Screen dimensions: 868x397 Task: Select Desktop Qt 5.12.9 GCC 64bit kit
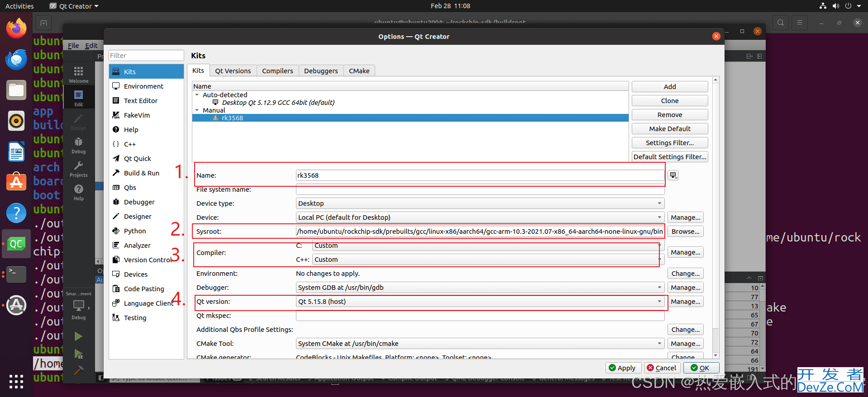(x=278, y=103)
